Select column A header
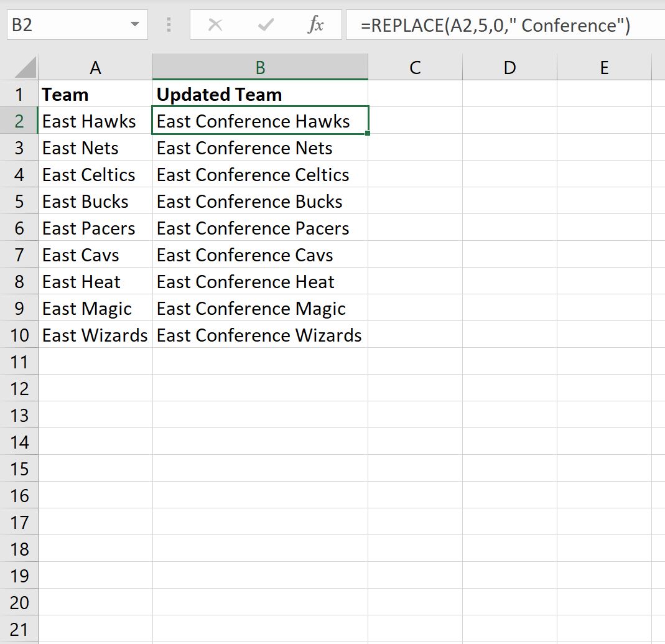 click(95, 67)
